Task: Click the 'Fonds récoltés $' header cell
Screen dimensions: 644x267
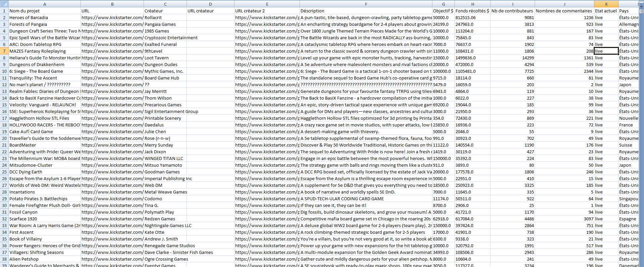Action: coord(473,11)
